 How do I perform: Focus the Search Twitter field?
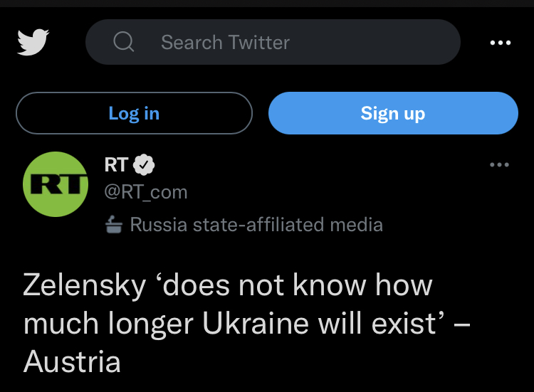point(285,43)
